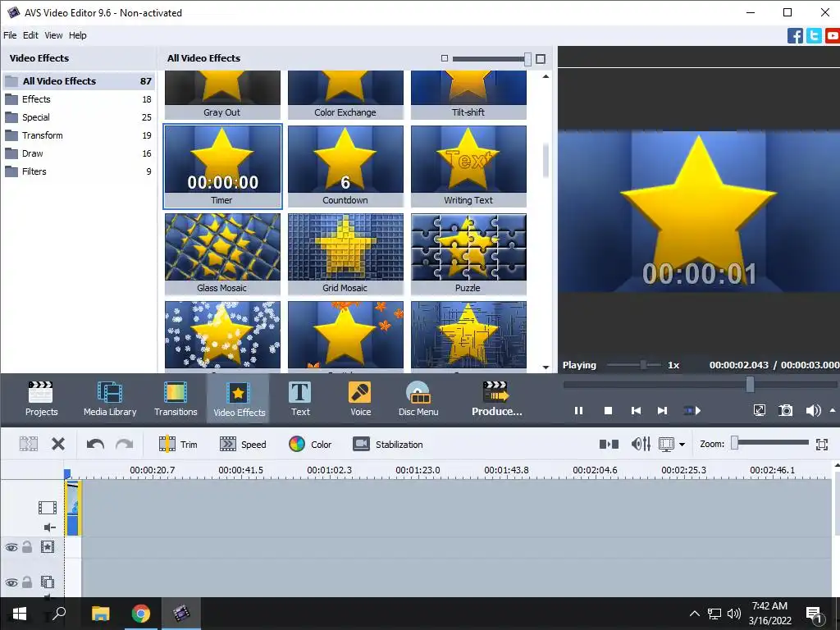Expand the volume arrow beside speaker
Image resolution: width=840 pixels, height=630 pixels.
[833, 410]
